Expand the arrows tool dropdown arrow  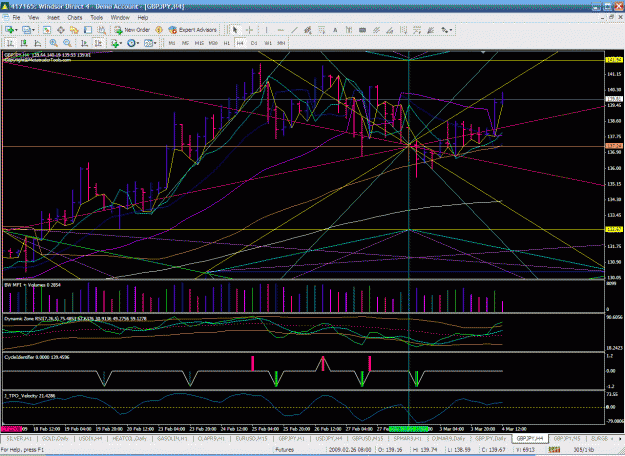[450, 30]
